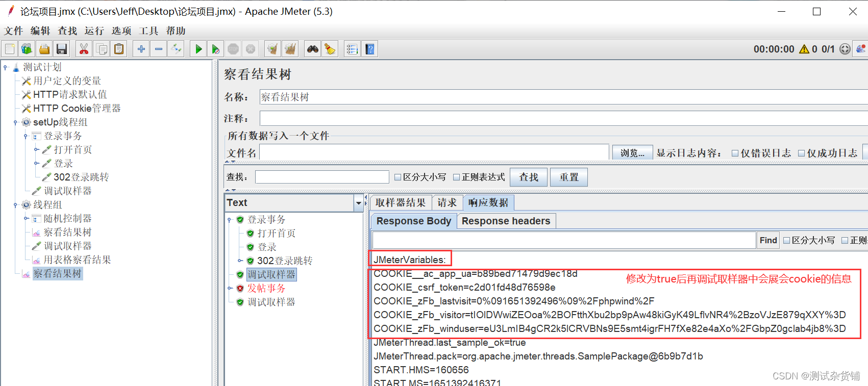Click the Search binoculars icon
The width and height of the screenshot is (868, 386).
312,49
